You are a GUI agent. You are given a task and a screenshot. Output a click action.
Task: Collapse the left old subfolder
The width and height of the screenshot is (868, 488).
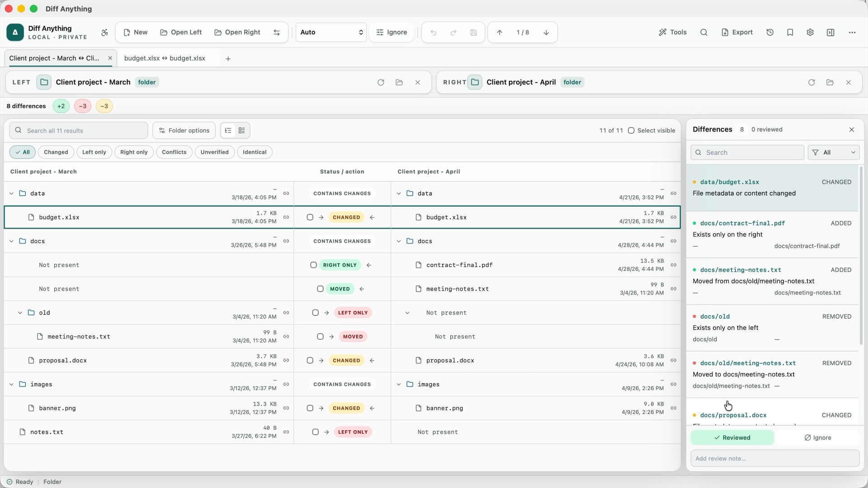click(x=20, y=313)
